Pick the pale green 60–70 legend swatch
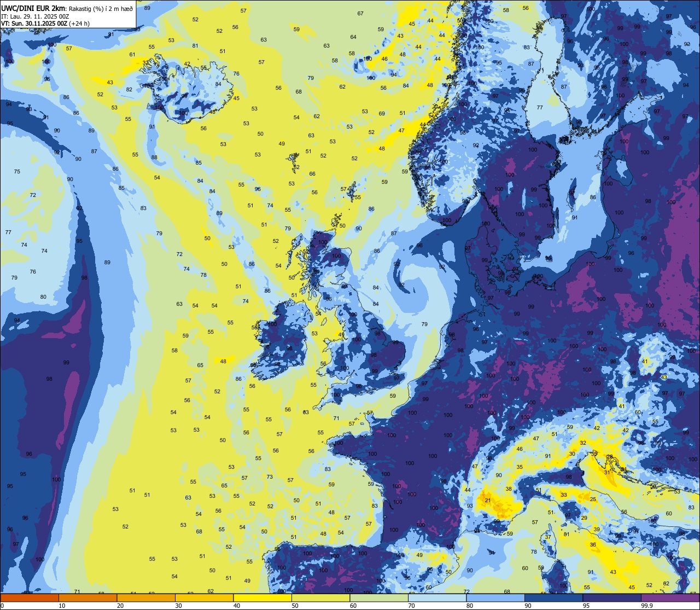The width and height of the screenshot is (700, 610). pos(379,597)
